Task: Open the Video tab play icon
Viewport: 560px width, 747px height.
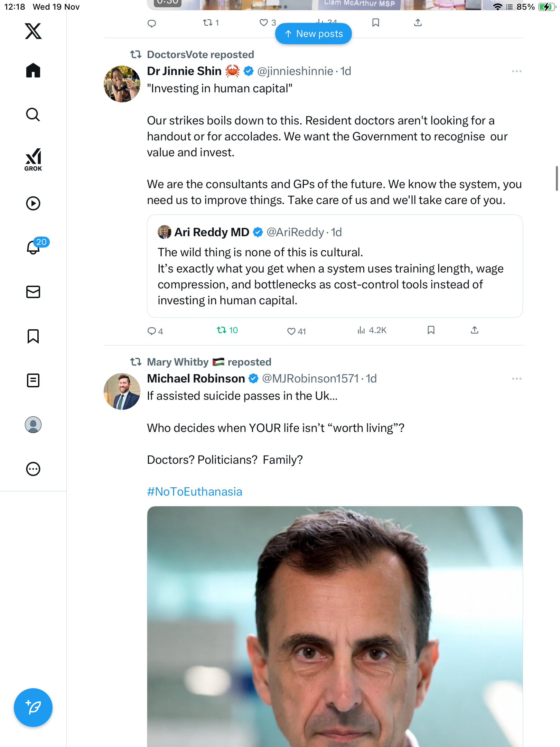Action: point(33,203)
